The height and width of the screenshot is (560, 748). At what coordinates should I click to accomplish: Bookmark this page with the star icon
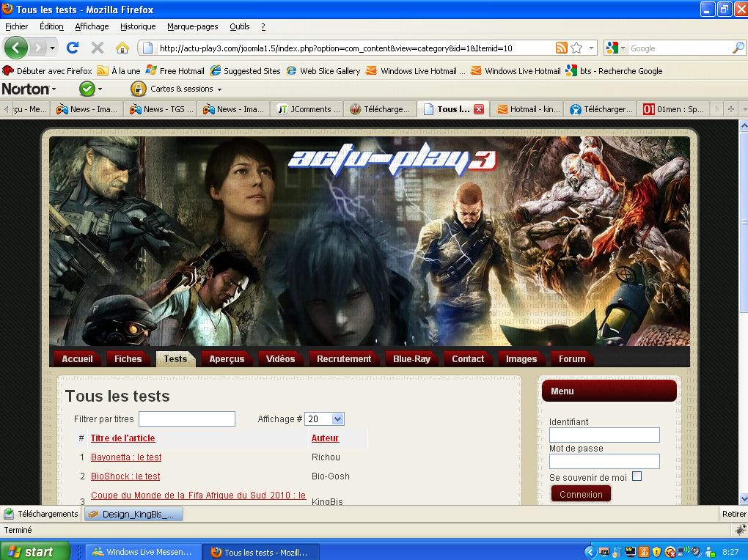pyautogui.click(x=576, y=48)
